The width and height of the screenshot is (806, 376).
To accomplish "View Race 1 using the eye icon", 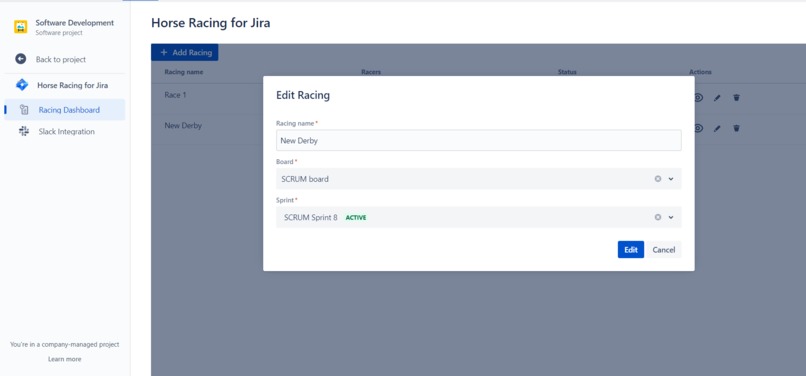I will (698, 97).
